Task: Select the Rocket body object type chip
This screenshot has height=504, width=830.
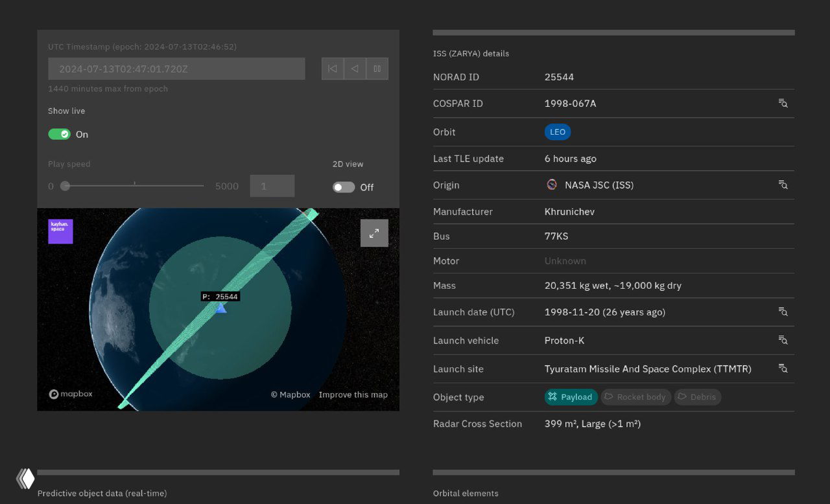Action: 635,397
